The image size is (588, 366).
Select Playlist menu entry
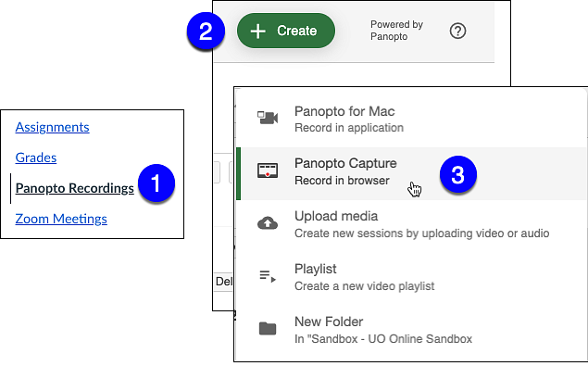point(410,278)
